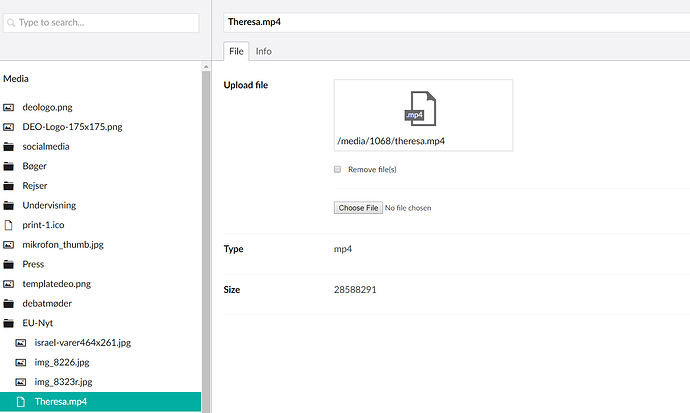Click the folder icon beside Undervisning
The image size is (690, 413).
coord(8,205)
